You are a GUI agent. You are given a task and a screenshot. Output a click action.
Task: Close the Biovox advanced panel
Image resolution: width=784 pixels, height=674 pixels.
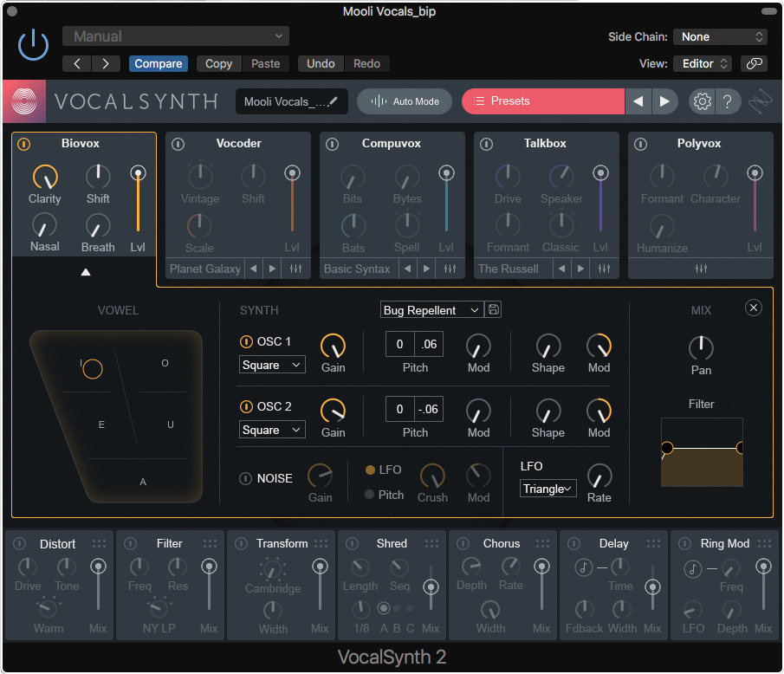point(754,308)
